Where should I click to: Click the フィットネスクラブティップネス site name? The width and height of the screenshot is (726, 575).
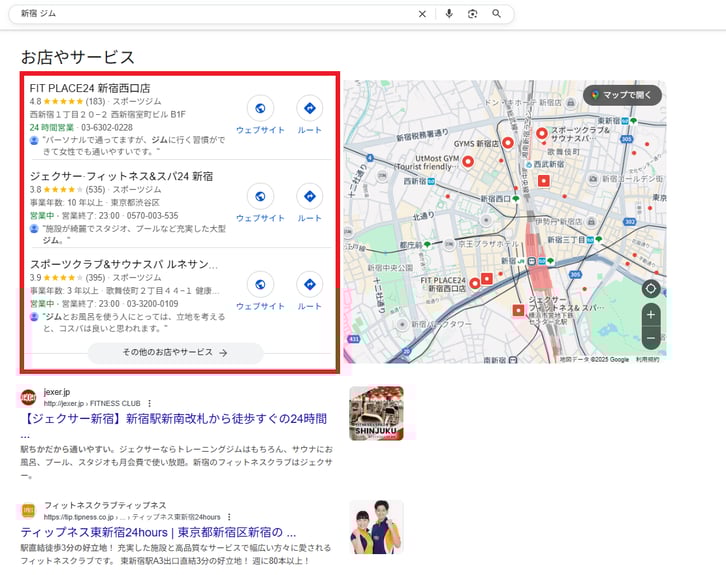coord(105,505)
